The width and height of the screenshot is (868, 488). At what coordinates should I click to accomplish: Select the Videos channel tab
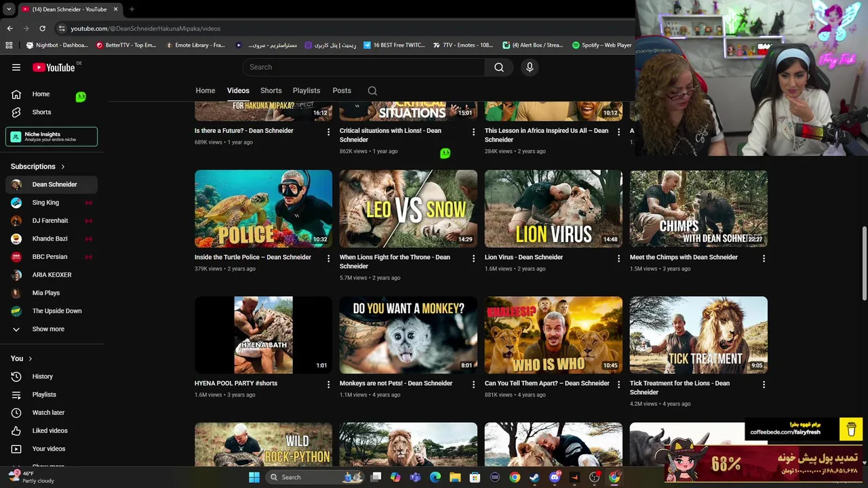238,91
